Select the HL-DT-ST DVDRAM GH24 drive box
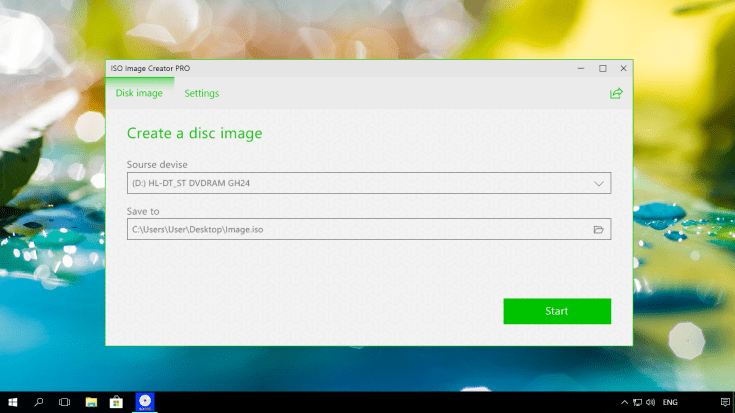 (358, 183)
